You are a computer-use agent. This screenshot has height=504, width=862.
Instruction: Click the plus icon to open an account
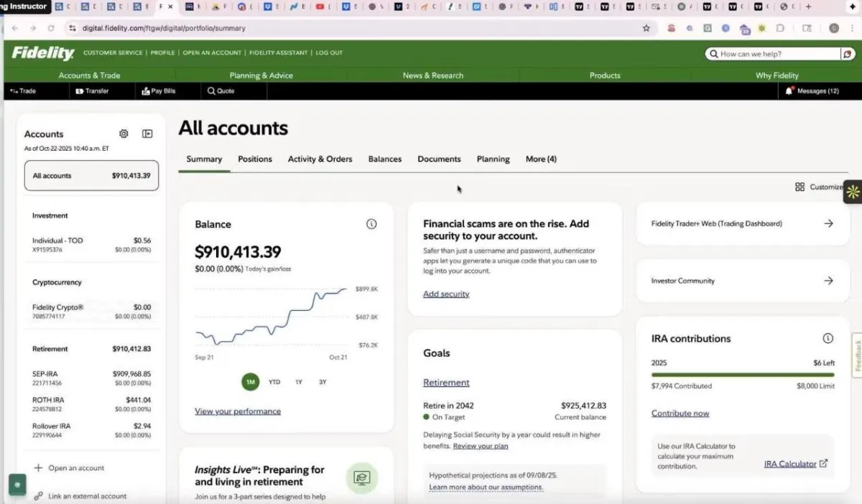(x=38, y=468)
